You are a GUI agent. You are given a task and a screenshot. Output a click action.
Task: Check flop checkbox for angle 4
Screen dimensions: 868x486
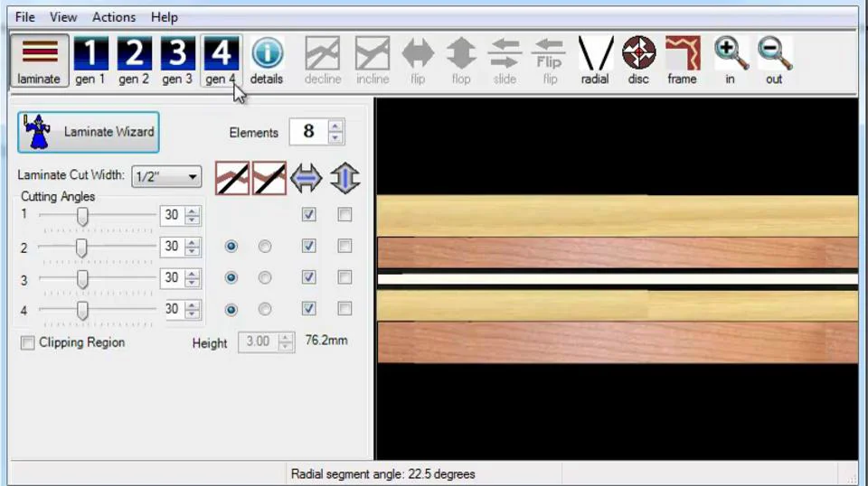344,309
